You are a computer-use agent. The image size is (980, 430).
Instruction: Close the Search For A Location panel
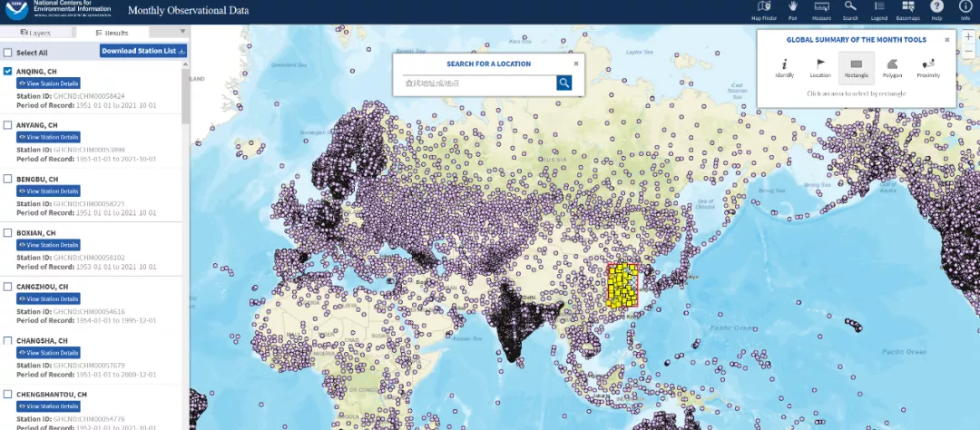click(x=575, y=64)
